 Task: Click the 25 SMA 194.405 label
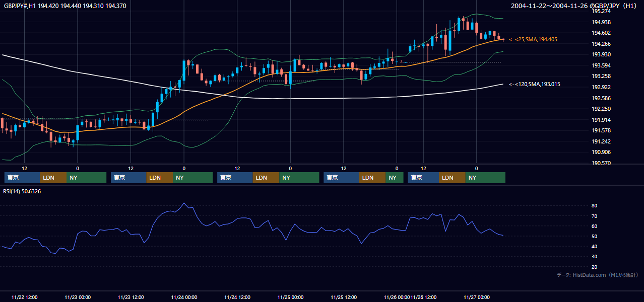533,39
